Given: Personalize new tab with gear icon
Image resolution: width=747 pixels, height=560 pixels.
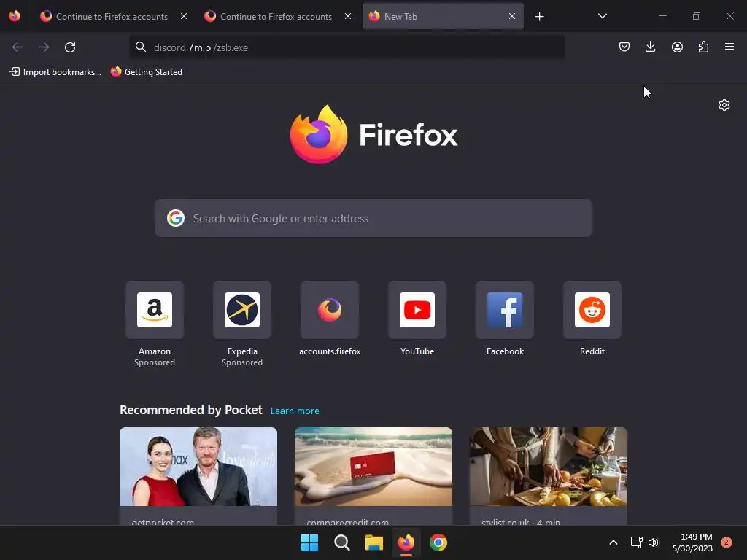Looking at the screenshot, I should click(724, 105).
